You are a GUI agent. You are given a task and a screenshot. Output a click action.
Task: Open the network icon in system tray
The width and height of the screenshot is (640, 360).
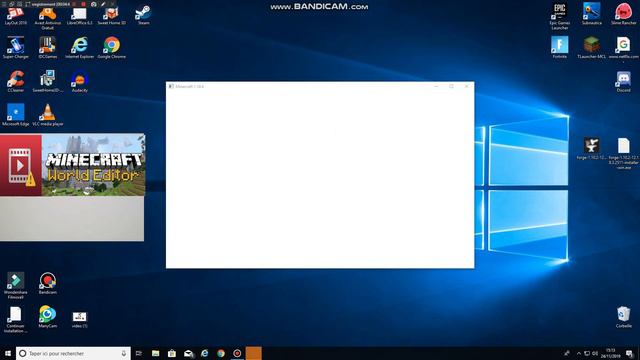click(587, 353)
